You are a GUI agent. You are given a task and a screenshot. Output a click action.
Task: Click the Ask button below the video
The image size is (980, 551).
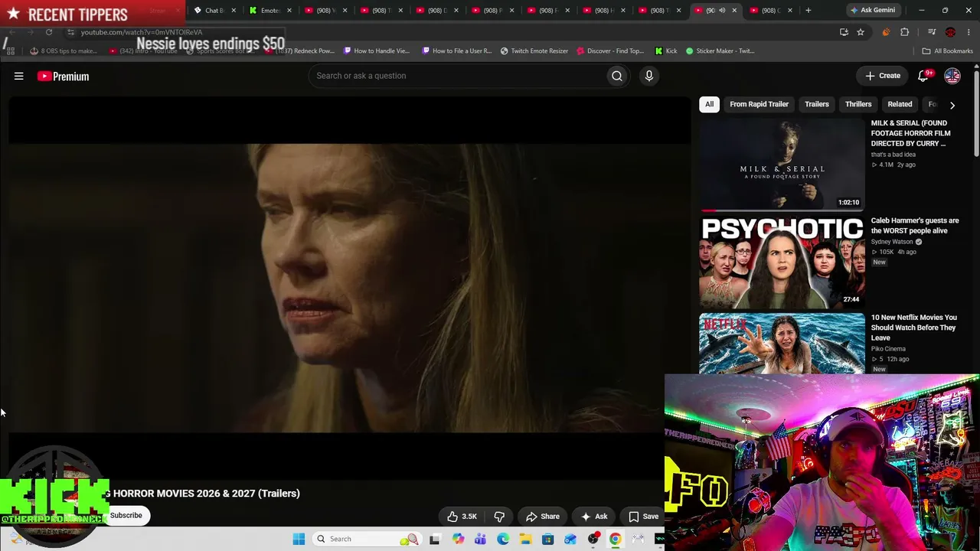point(594,517)
